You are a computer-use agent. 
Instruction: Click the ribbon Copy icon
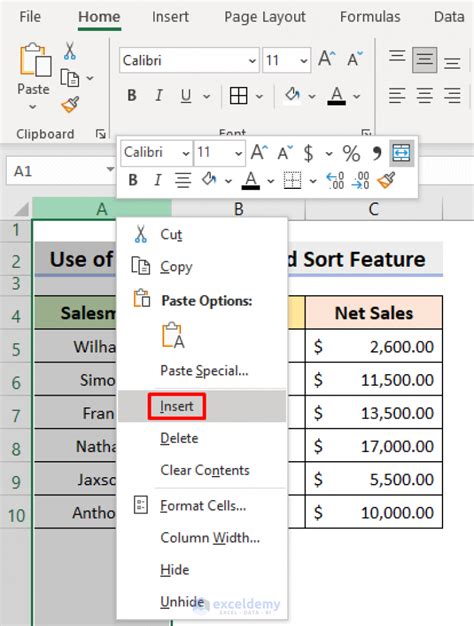coord(69,78)
